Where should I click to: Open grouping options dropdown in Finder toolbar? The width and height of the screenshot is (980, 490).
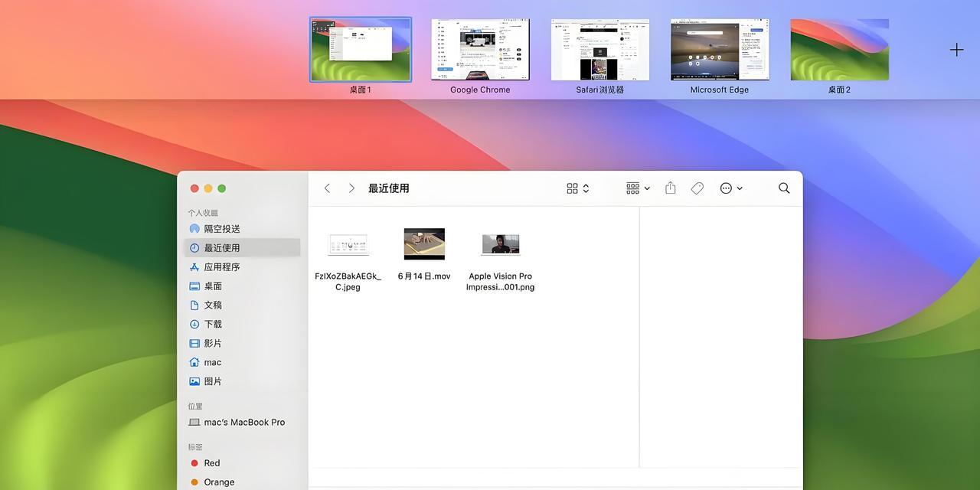click(x=638, y=188)
